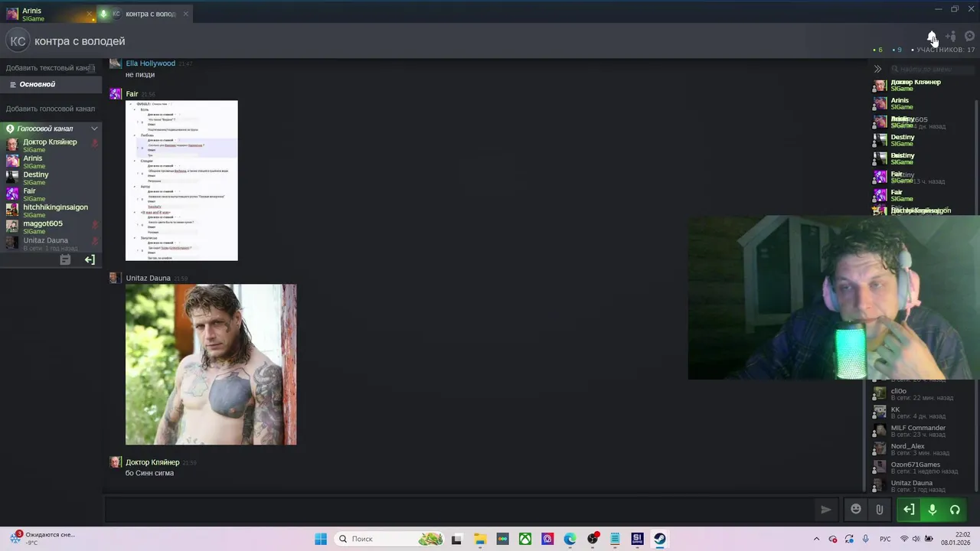980x551 pixels.
Task: Open Microsoft Edge from taskbar
Action: click(570, 539)
